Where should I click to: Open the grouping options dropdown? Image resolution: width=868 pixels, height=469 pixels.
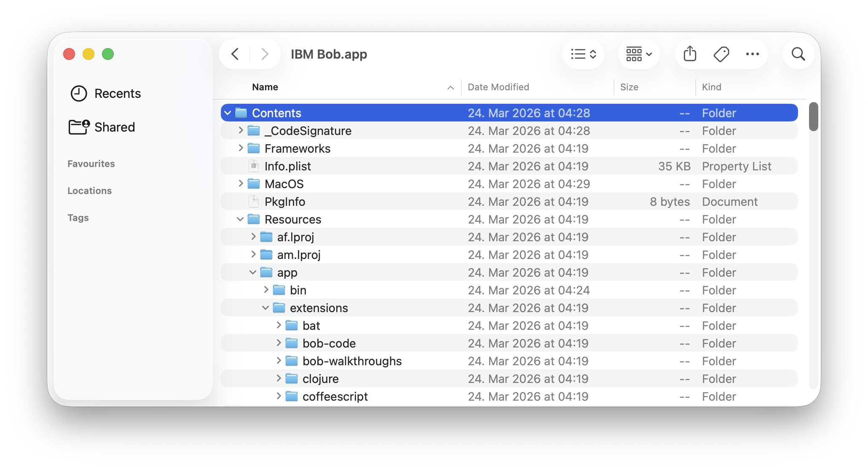pyautogui.click(x=639, y=54)
